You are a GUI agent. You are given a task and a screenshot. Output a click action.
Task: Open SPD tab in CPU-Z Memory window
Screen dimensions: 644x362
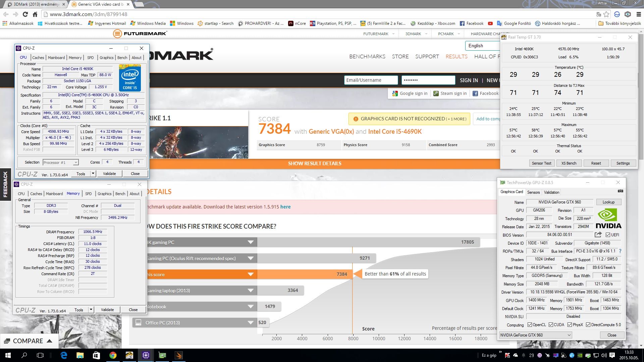(x=89, y=194)
